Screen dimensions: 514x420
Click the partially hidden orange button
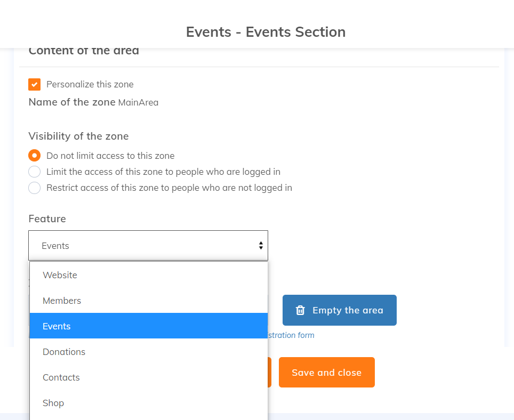[269, 373]
